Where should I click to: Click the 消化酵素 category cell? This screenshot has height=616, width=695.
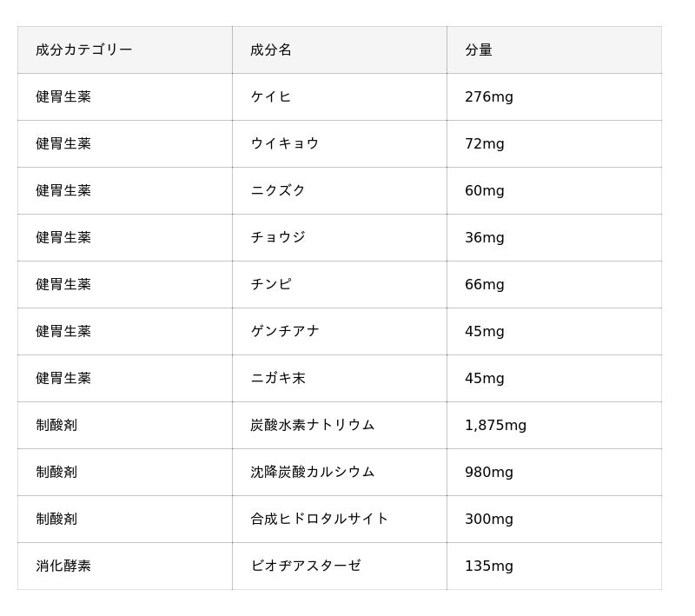click(x=63, y=566)
